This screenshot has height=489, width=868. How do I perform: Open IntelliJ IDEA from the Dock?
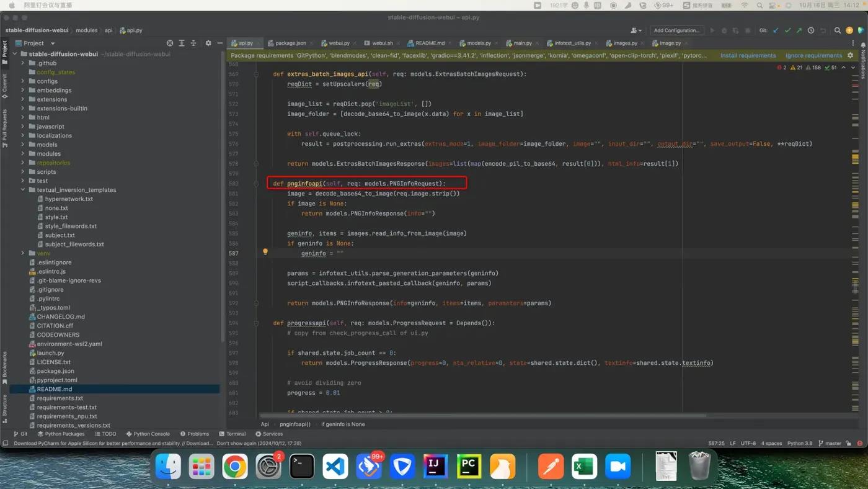[x=436, y=467]
